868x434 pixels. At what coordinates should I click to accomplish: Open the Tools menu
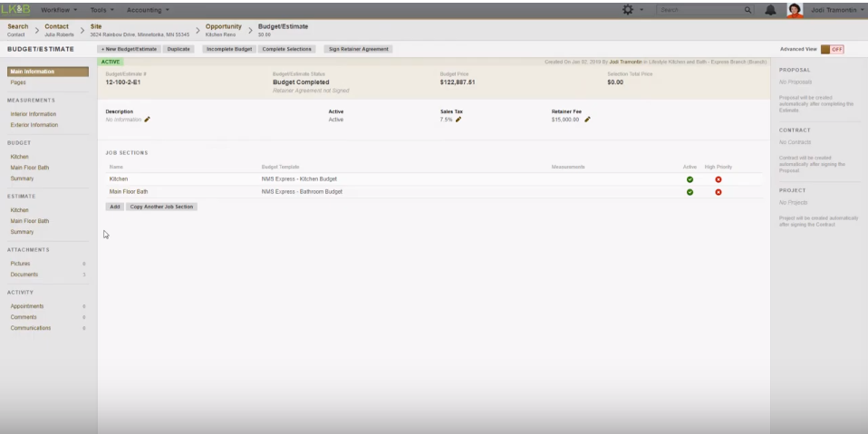coord(102,9)
